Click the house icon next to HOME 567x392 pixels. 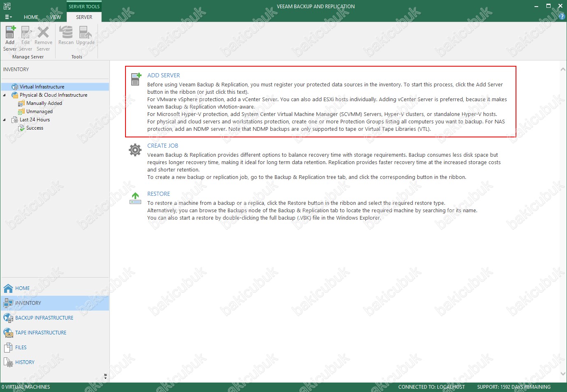(8, 288)
